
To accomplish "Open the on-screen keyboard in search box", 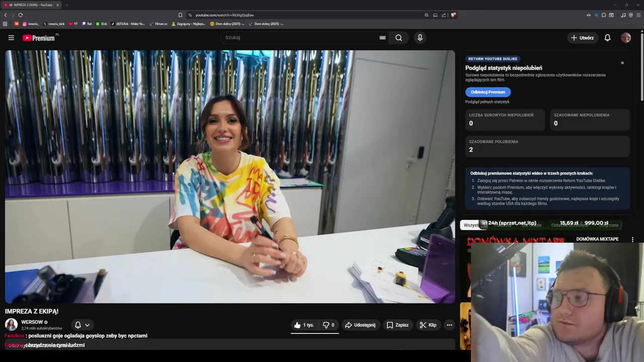I will click(382, 38).
